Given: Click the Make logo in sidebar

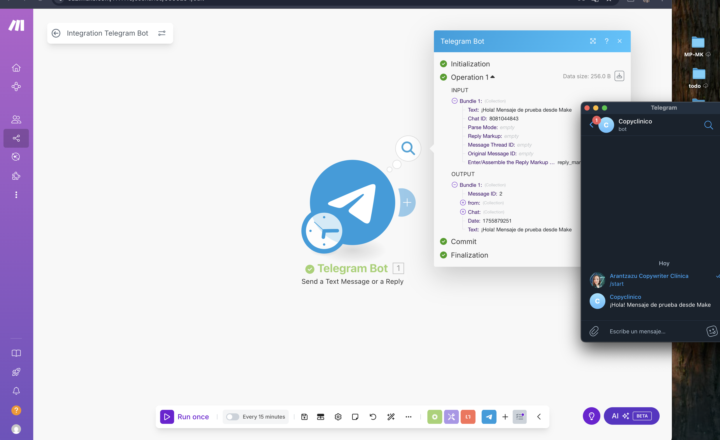Looking at the screenshot, I should pyautogui.click(x=17, y=25).
